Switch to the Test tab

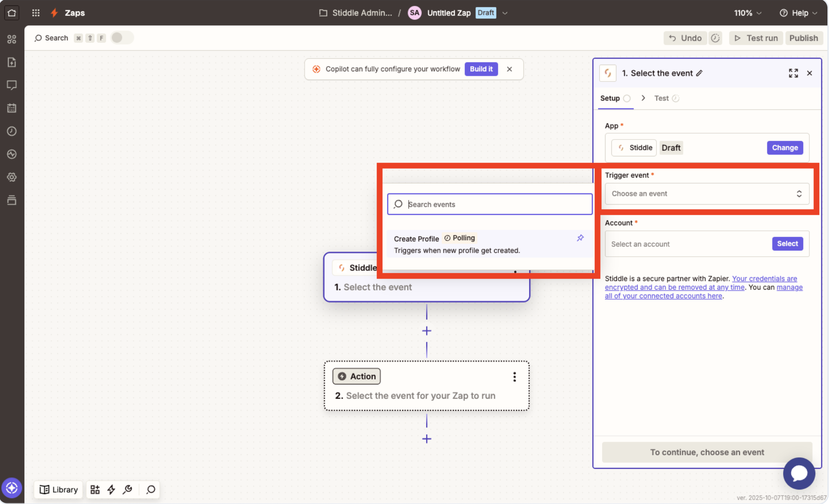662,98
